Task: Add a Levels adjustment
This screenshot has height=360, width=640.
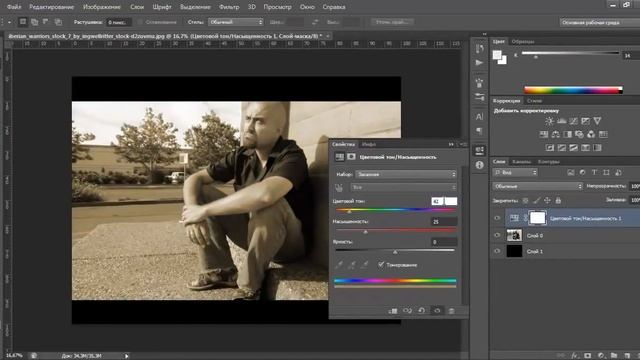Action: click(x=562, y=121)
